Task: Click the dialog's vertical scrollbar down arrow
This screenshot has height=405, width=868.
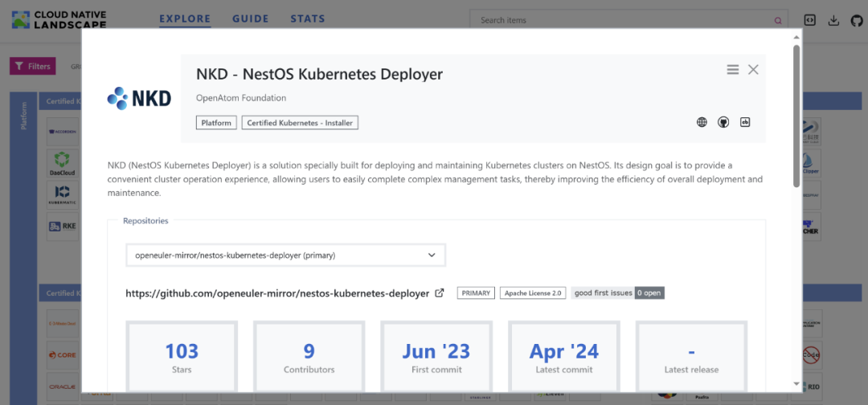Action: tap(796, 384)
